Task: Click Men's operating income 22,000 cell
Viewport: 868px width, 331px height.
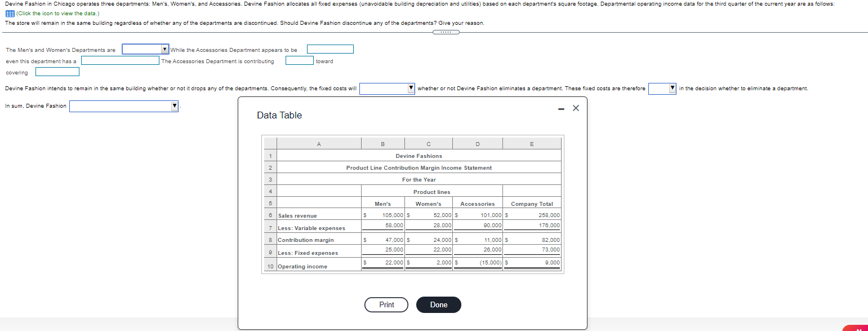Action: [x=382, y=263]
